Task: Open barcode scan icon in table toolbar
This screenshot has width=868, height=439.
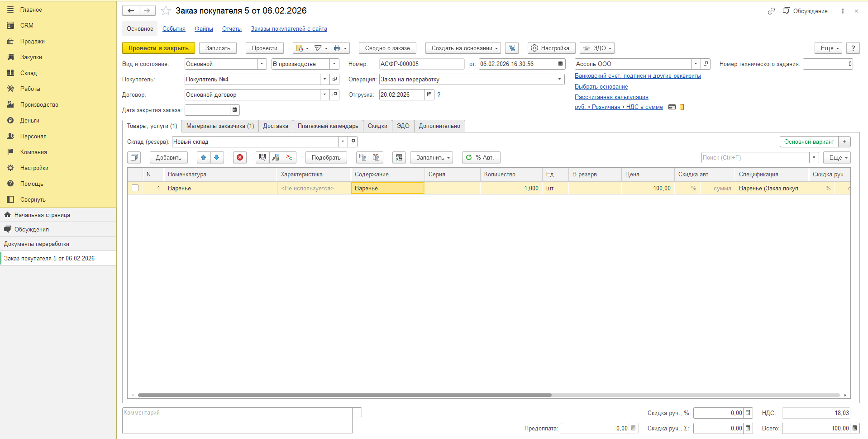Action: click(262, 157)
